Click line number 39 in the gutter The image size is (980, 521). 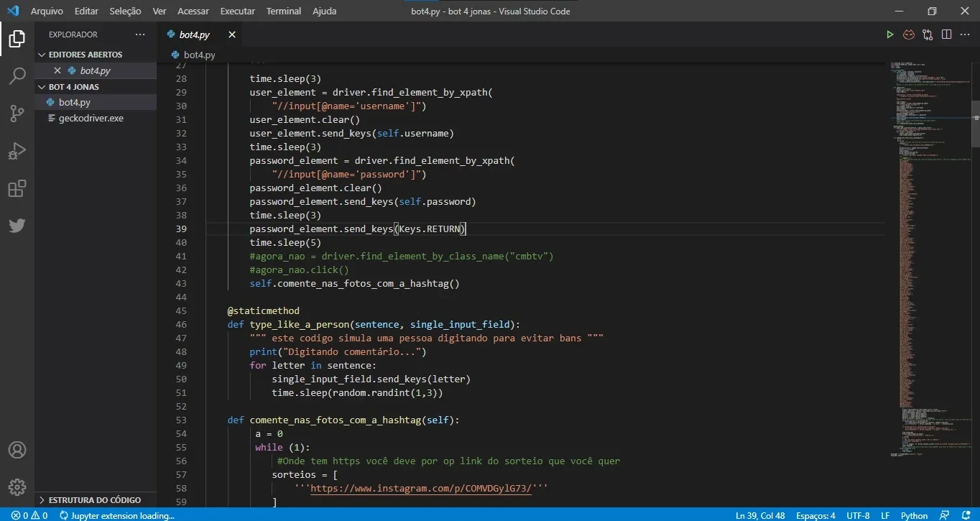click(180, 229)
